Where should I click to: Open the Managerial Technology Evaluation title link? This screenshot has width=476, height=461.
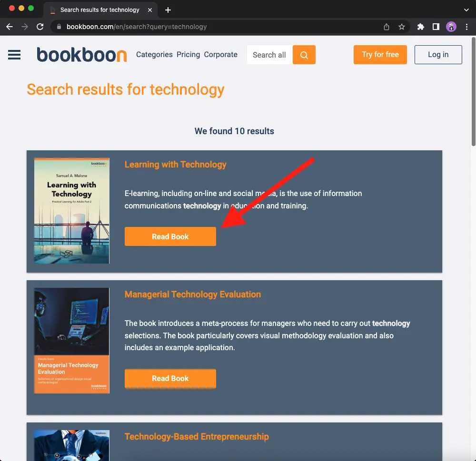point(193,294)
